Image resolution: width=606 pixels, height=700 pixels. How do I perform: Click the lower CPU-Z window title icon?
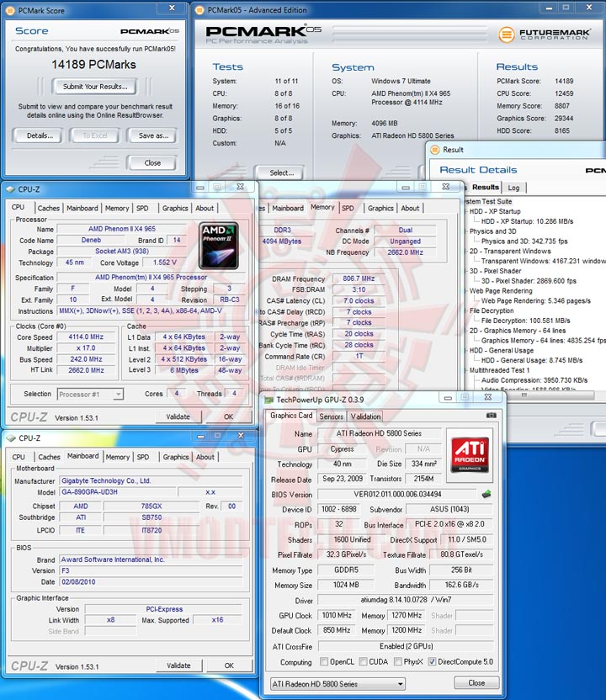11,438
